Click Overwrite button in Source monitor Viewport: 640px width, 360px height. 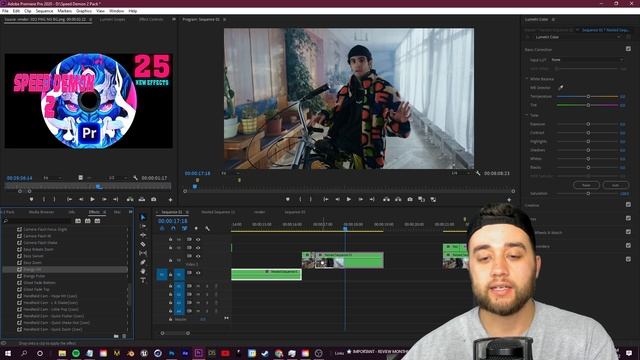coord(142,199)
